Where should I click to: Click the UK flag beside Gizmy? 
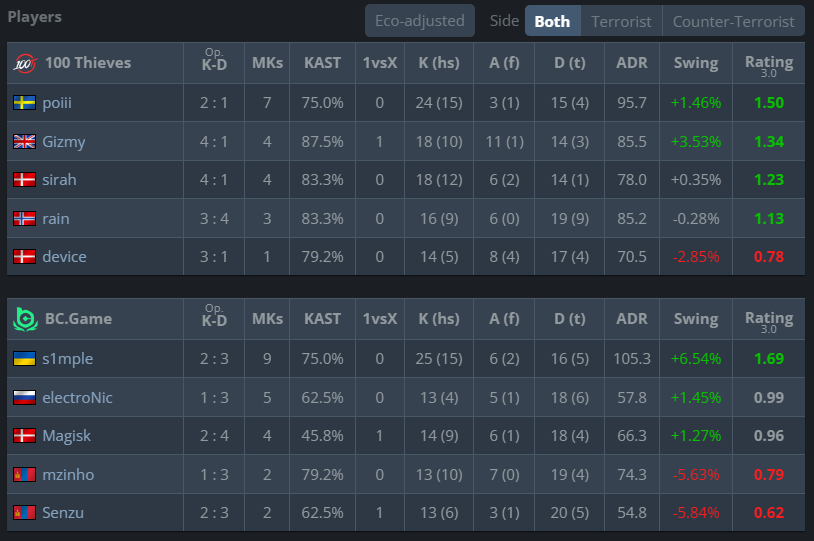coord(24,142)
